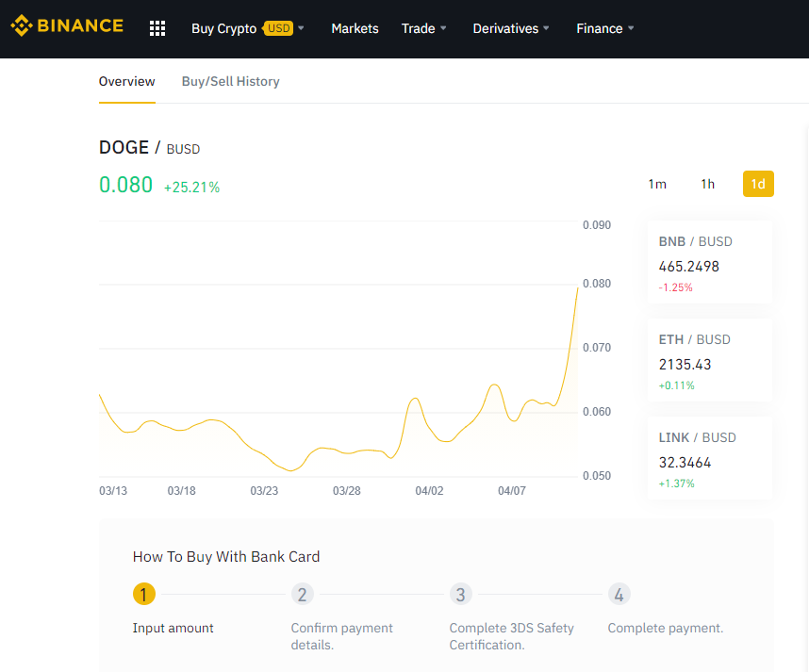Open the Finance menu
The image size is (809, 672).
tap(600, 28)
